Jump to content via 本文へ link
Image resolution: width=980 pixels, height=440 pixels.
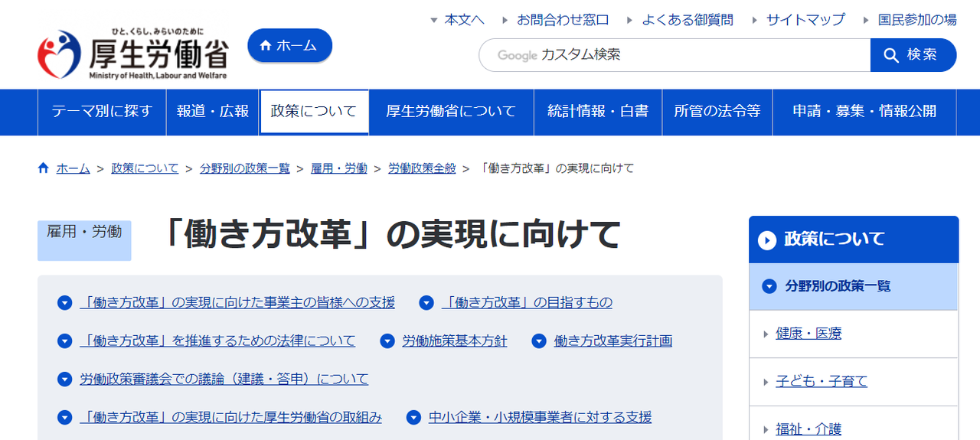coord(465,20)
